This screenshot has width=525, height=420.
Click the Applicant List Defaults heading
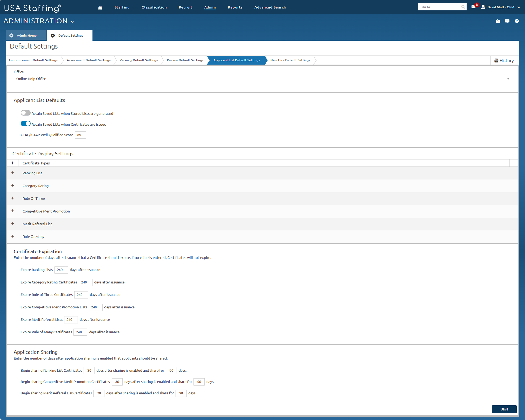coord(39,100)
